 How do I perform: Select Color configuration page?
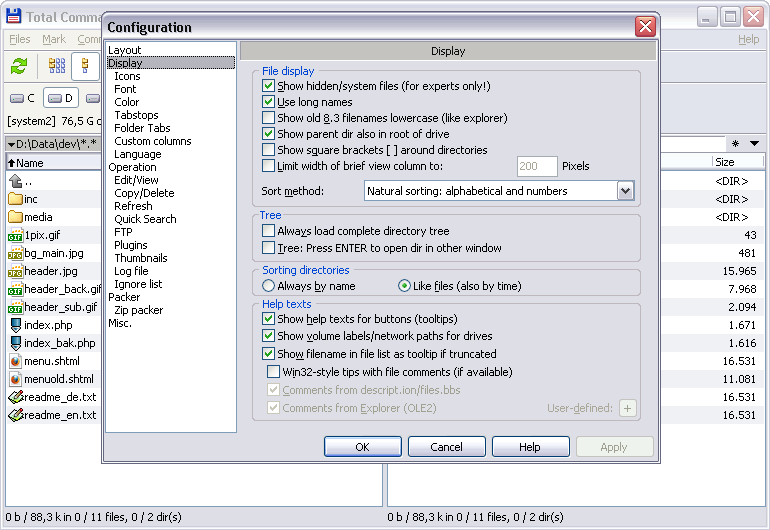(127, 102)
